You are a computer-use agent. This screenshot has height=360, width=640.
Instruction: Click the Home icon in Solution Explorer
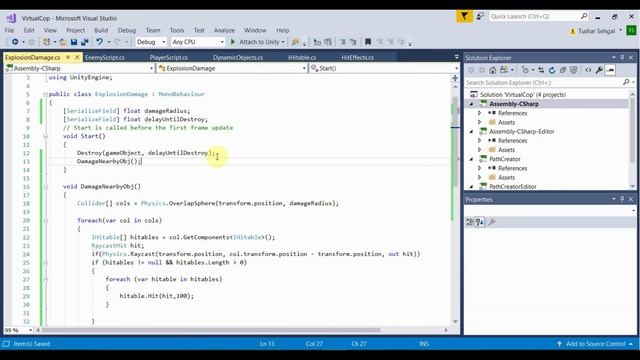coord(493,70)
